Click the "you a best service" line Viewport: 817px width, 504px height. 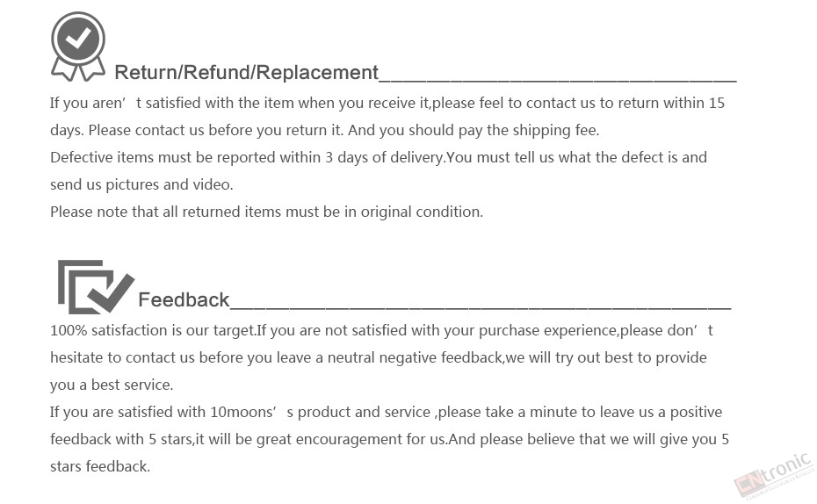pos(112,385)
